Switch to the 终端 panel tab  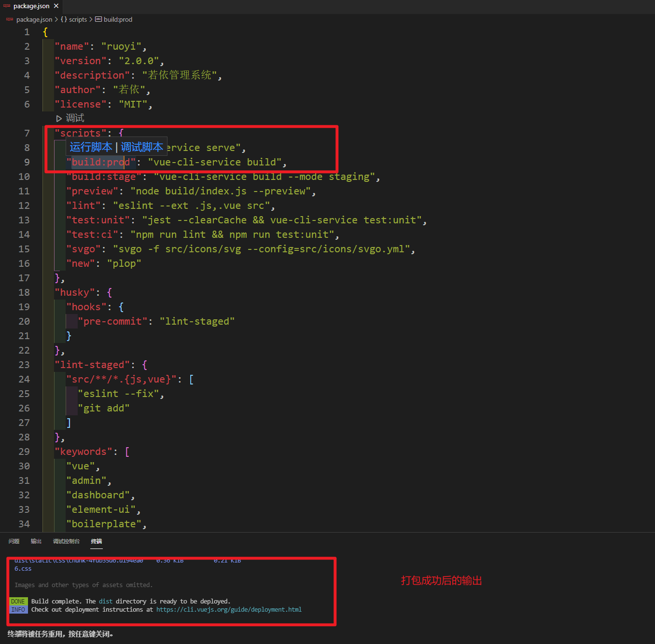point(97,541)
